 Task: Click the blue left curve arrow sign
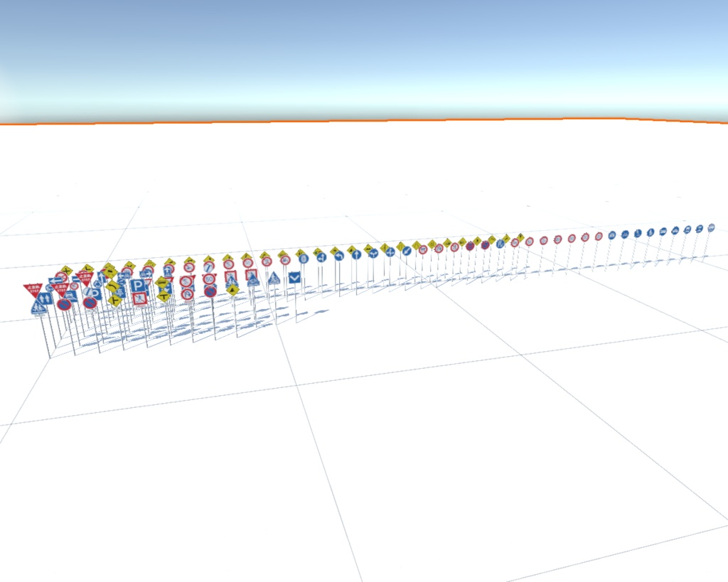[339, 256]
